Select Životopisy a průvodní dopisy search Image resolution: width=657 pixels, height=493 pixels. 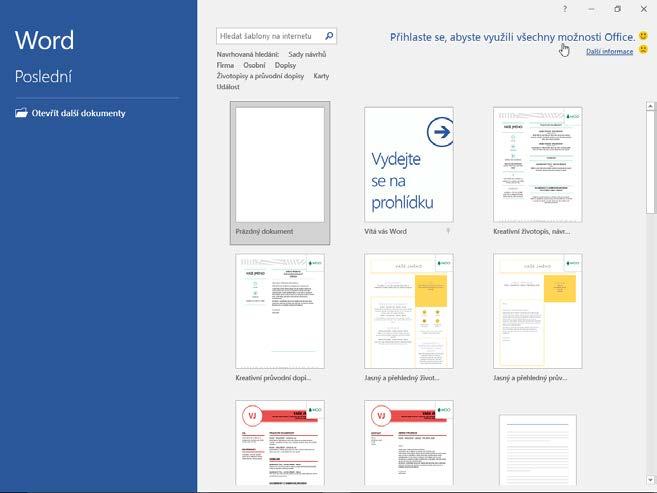[260, 76]
